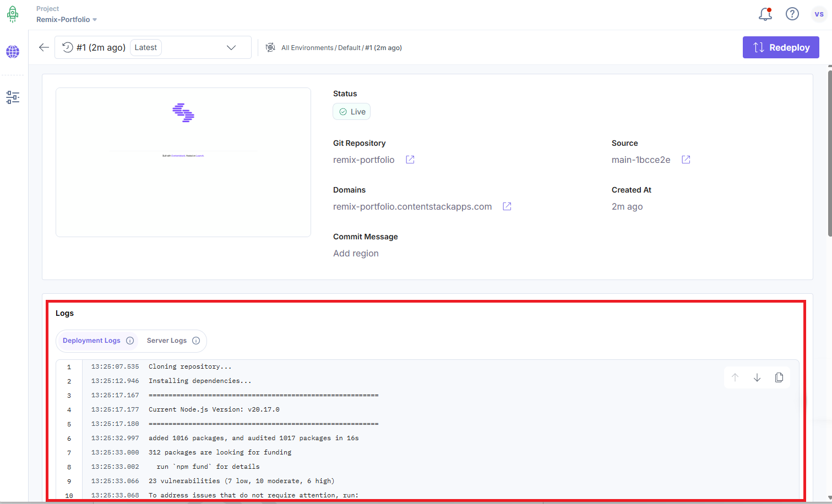Click the #1 (2m ago) breadcrumb
This screenshot has width=832, height=504.
click(x=384, y=48)
